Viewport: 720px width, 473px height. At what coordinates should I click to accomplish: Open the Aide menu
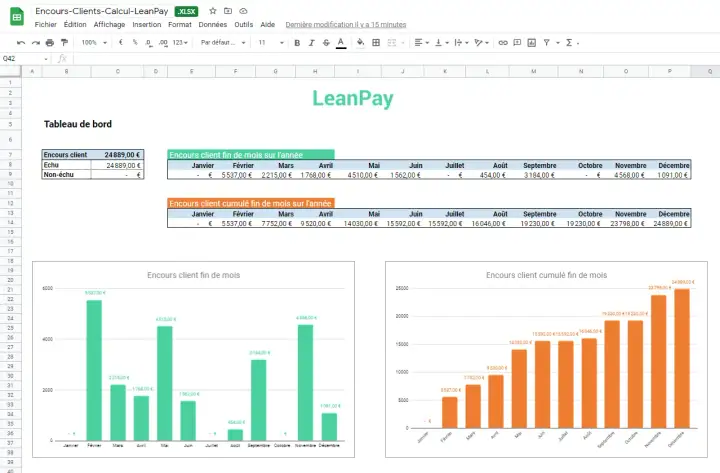click(x=268, y=25)
